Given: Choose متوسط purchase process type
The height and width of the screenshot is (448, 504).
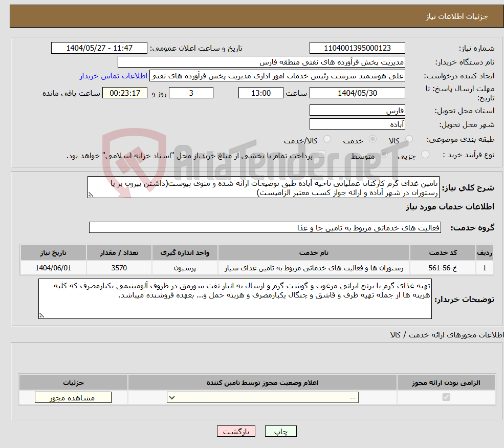Looking at the screenshot, I should (383, 154).
